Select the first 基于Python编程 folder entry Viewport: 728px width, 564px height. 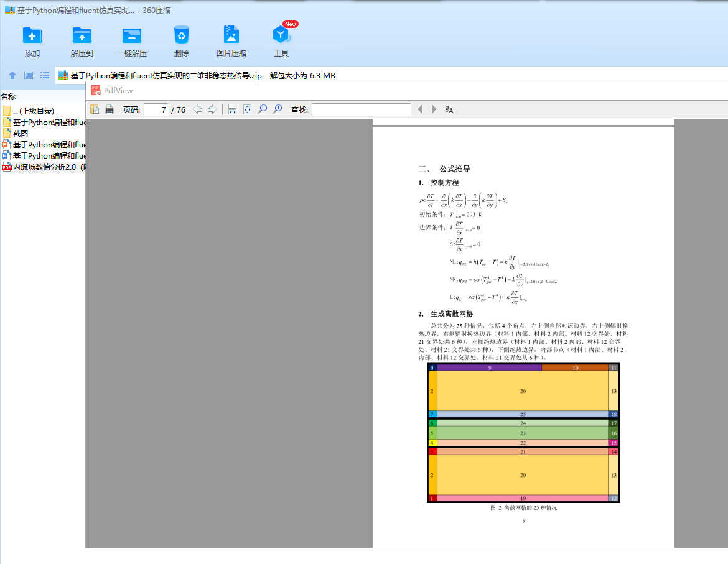[43, 122]
